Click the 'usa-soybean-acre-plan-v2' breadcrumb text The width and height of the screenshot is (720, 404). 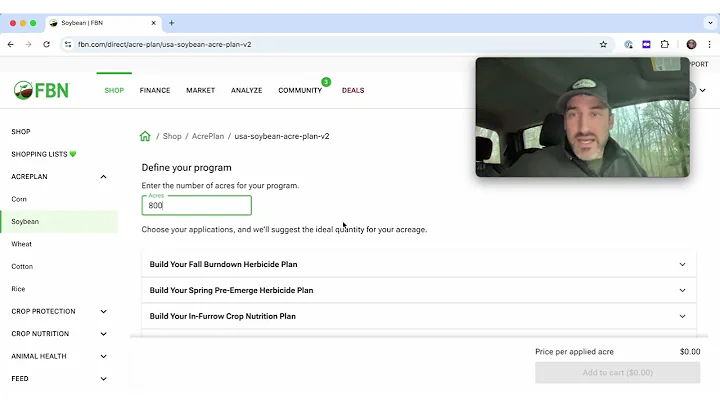tap(282, 136)
